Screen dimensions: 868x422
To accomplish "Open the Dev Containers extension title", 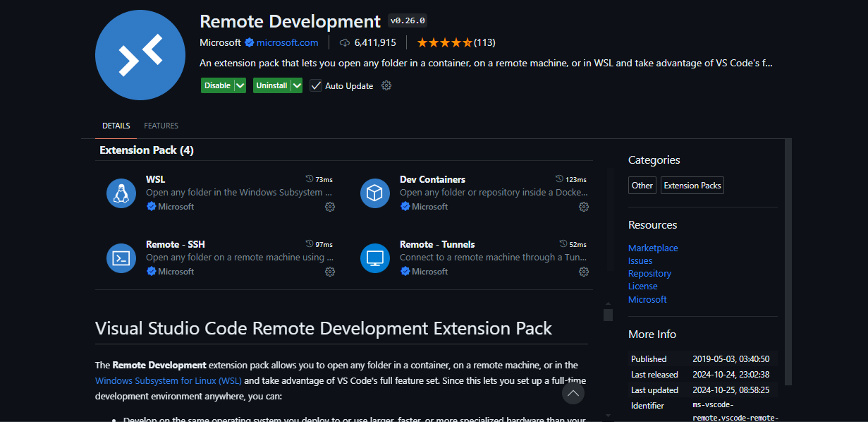I will click(x=432, y=179).
